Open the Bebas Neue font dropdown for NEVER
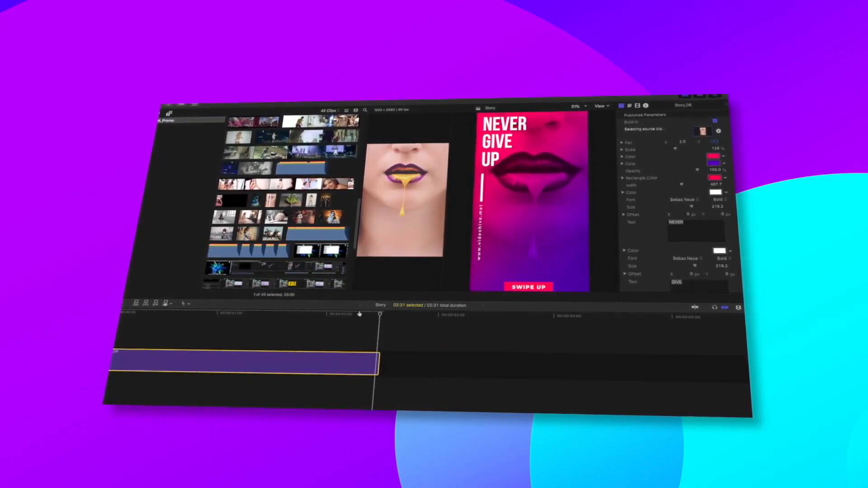This screenshot has width=868, height=488. pos(684,199)
